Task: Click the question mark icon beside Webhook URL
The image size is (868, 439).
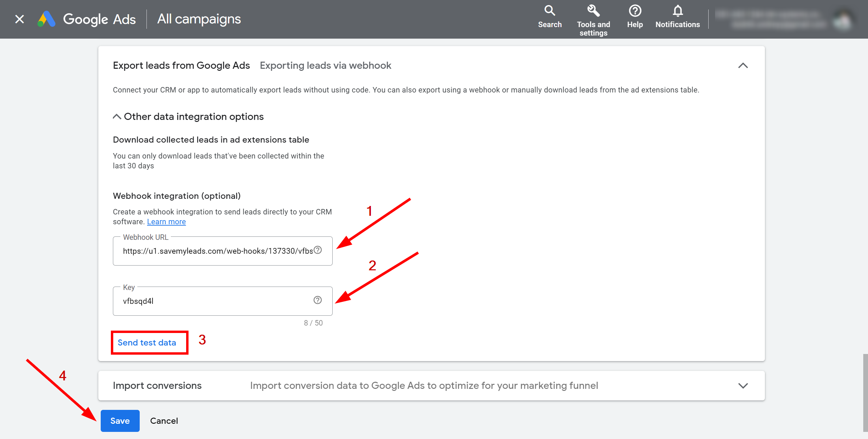Action: (318, 250)
